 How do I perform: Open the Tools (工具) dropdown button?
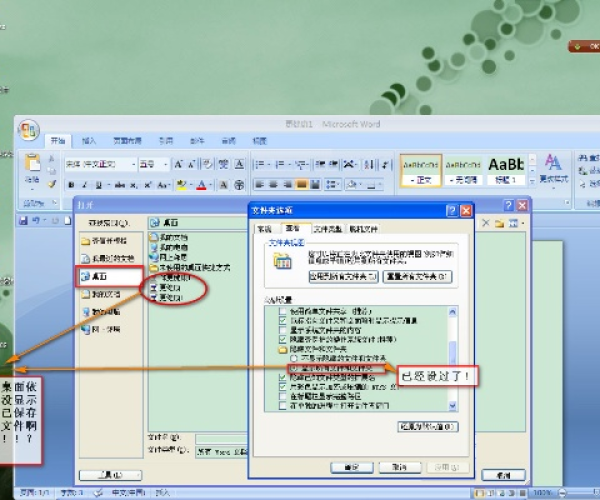(x=110, y=475)
